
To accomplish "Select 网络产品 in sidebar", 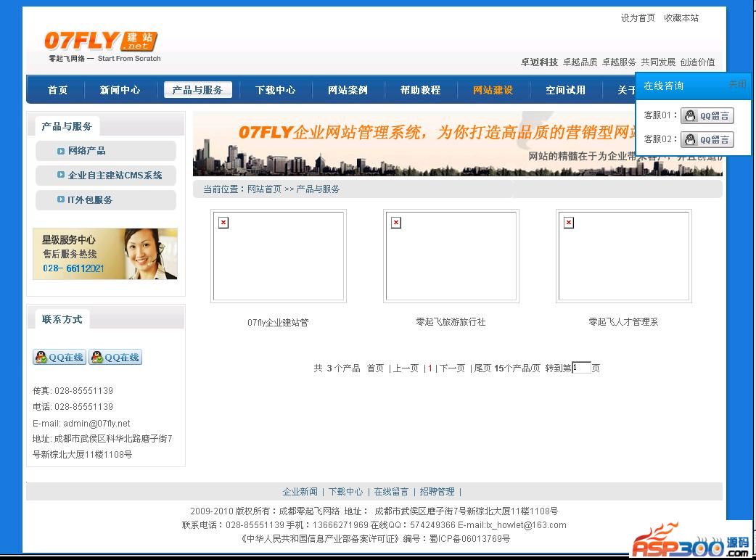I will (106, 151).
